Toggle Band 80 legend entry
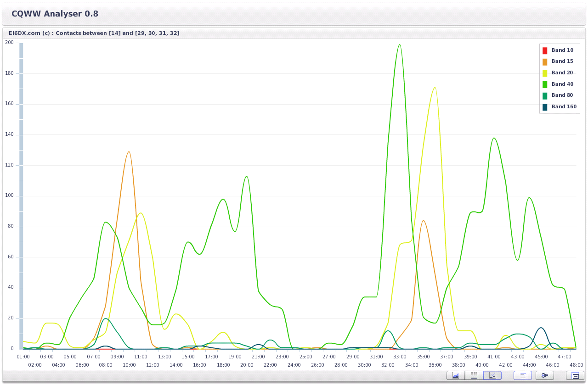The width and height of the screenshot is (588, 385). (562, 95)
